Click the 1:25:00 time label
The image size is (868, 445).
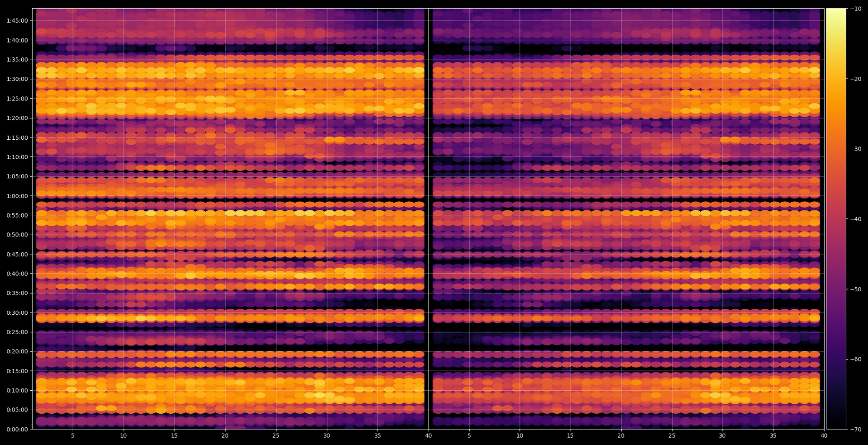[x=17, y=99]
